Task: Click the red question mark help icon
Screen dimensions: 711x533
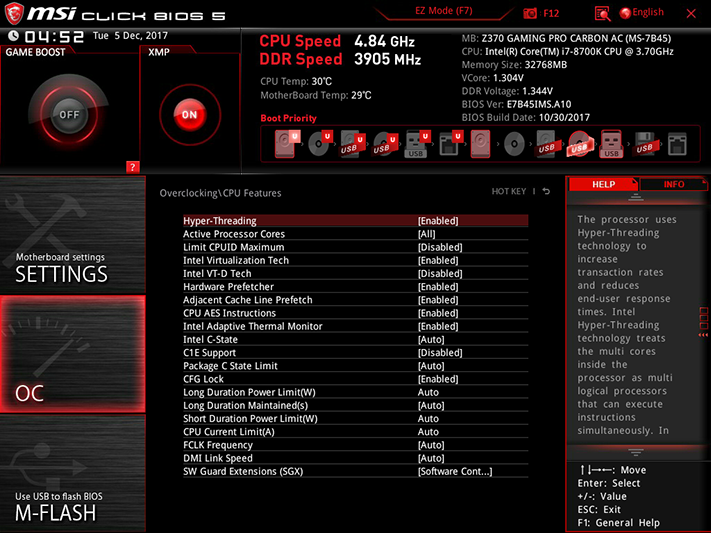Action: click(x=132, y=167)
